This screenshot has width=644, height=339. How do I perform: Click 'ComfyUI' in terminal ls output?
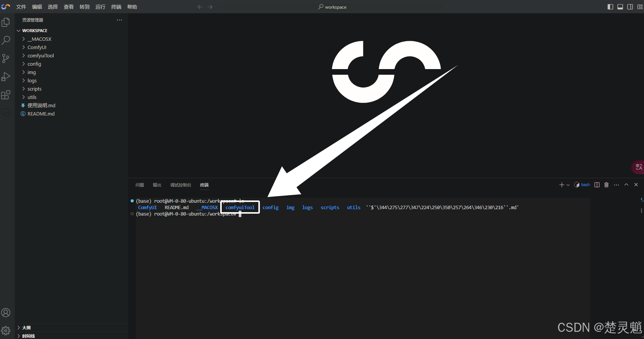coord(147,208)
